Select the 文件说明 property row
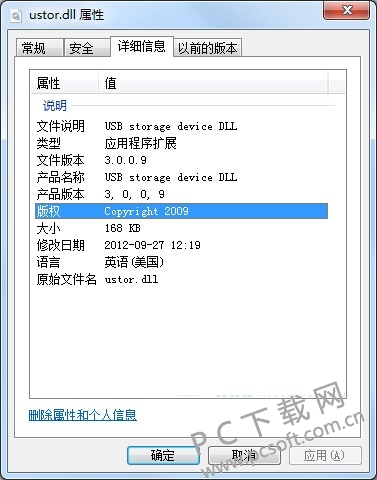The height and width of the screenshot is (480, 377). click(181, 126)
